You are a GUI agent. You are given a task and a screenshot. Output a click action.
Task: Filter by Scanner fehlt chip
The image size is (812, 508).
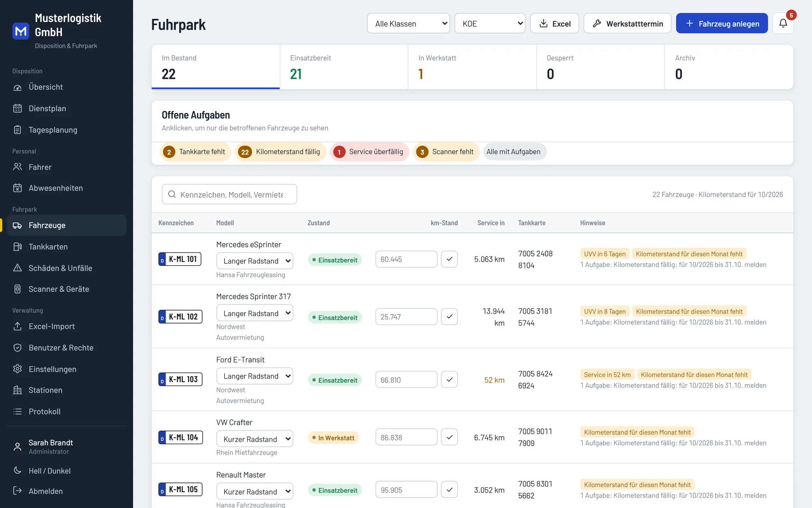(446, 152)
